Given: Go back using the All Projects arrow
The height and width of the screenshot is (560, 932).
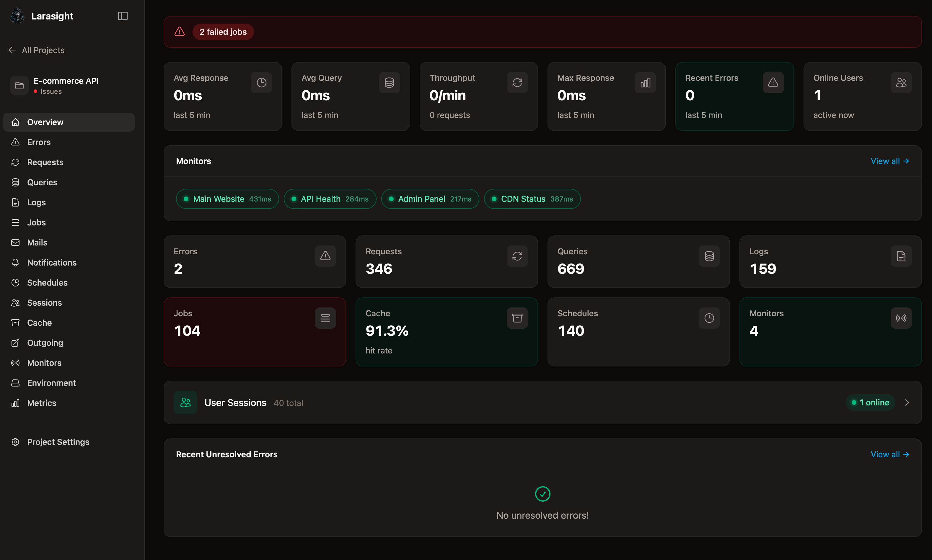Looking at the screenshot, I should 12,50.
